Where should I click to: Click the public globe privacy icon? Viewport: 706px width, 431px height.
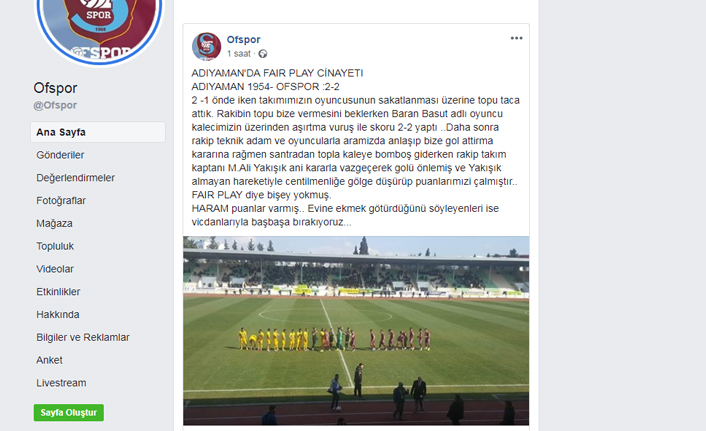pyautogui.click(x=262, y=54)
